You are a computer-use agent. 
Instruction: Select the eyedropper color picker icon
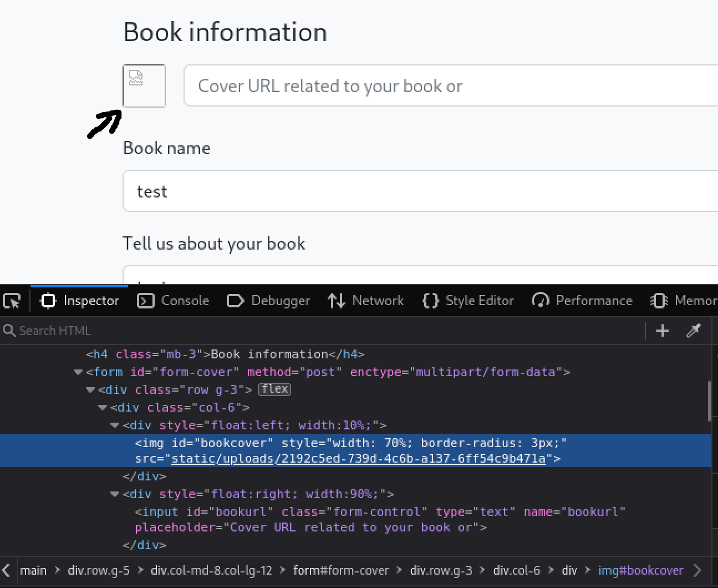click(x=693, y=331)
